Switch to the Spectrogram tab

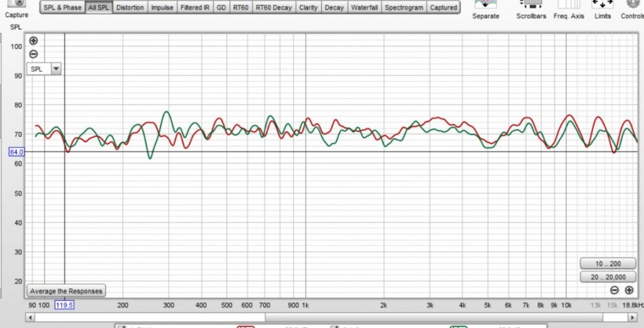404,8
